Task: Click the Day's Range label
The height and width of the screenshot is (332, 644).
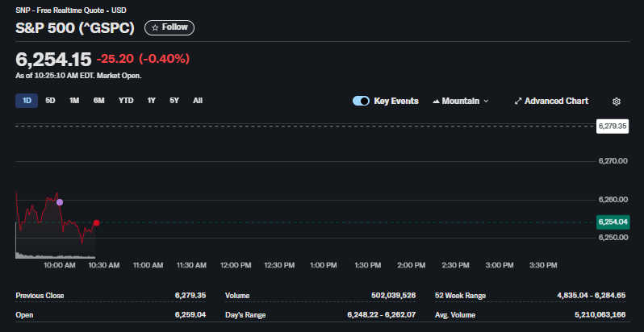Action: point(245,315)
